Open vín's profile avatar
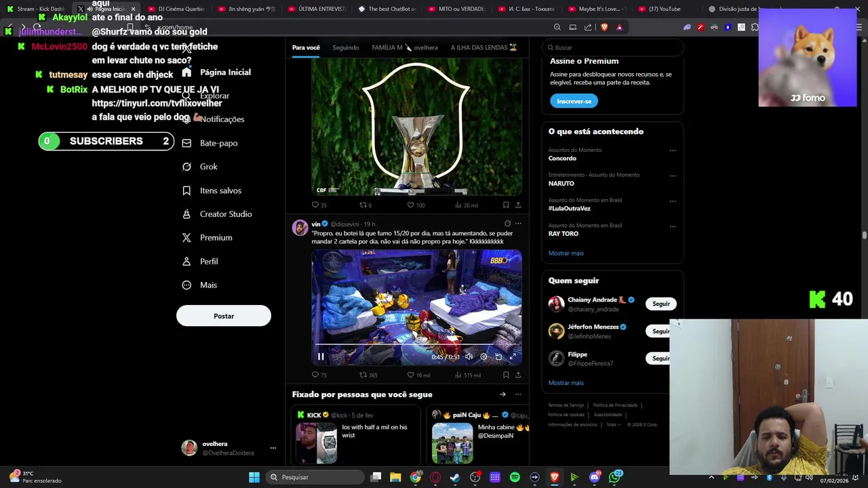This screenshot has height=488, width=868. pyautogui.click(x=300, y=228)
